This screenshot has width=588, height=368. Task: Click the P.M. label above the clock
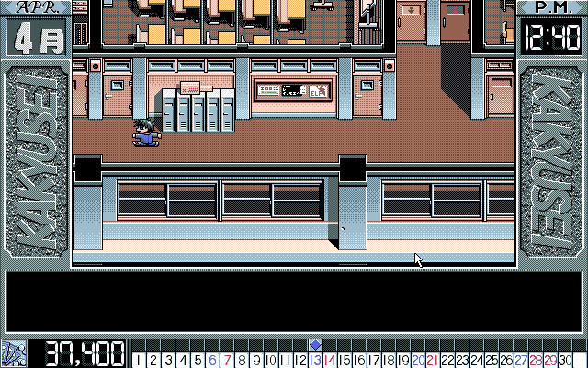(x=551, y=7)
